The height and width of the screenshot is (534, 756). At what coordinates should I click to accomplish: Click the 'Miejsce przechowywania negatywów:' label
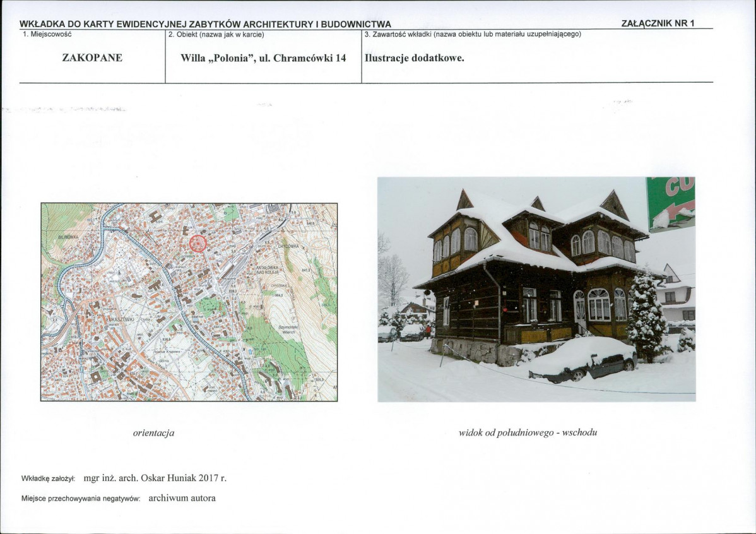coord(81,499)
